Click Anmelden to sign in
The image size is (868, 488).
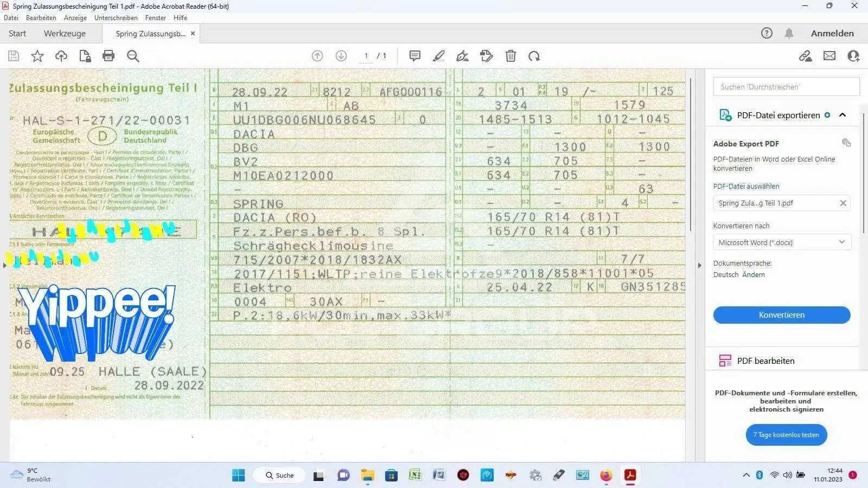click(x=832, y=33)
